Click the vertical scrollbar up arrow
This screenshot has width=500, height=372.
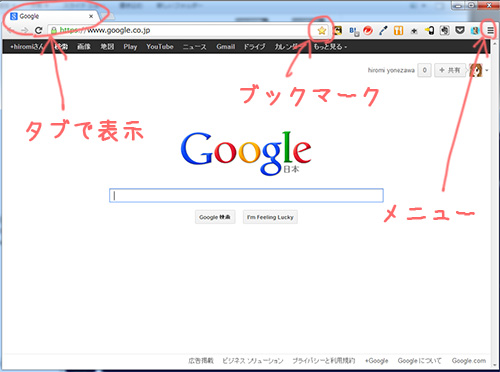tap(495, 44)
